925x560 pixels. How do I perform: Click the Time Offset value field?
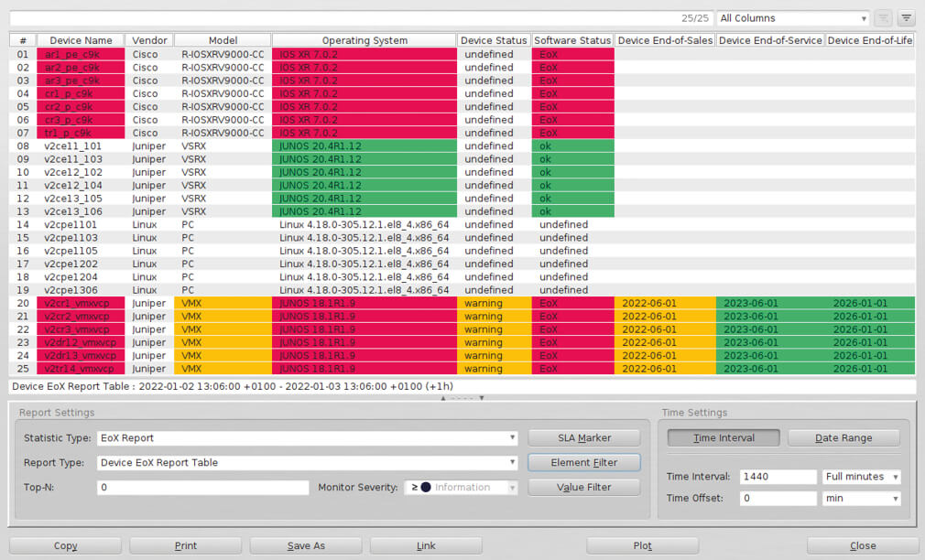[x=778, y=498]
